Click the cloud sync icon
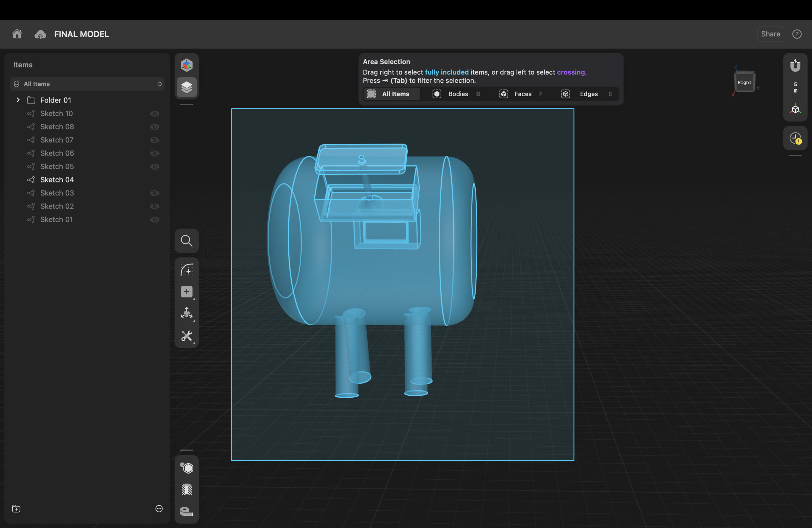The image size is (812, 528). [x=40, y=35]
